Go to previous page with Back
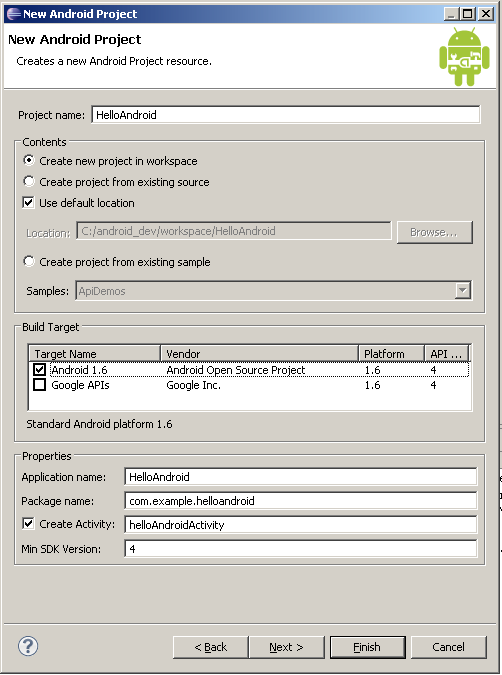 tap(211, 647)
